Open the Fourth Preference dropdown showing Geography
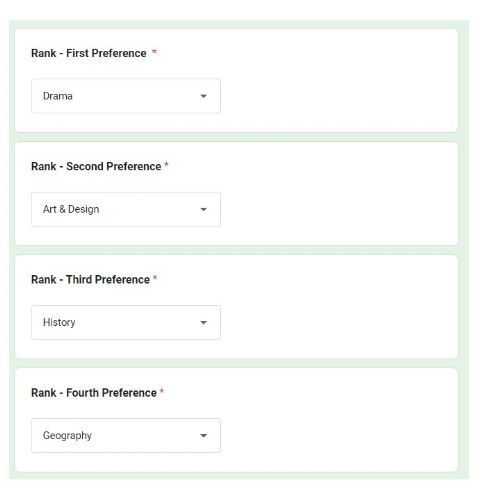Screen dimensions: 500x500 click(126, 435)
